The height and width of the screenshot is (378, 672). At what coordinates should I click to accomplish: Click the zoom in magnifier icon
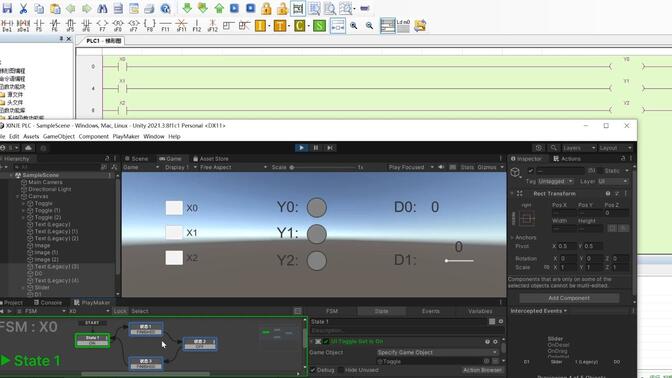coord(354,26)
